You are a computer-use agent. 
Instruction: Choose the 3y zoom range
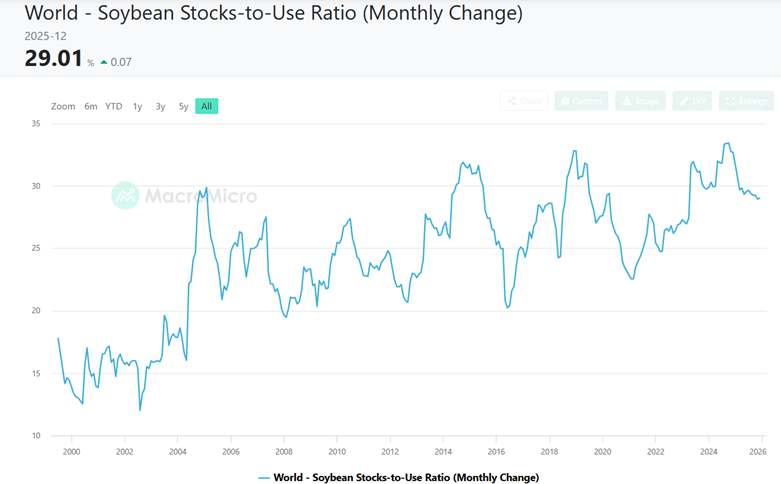coord(160,106)
